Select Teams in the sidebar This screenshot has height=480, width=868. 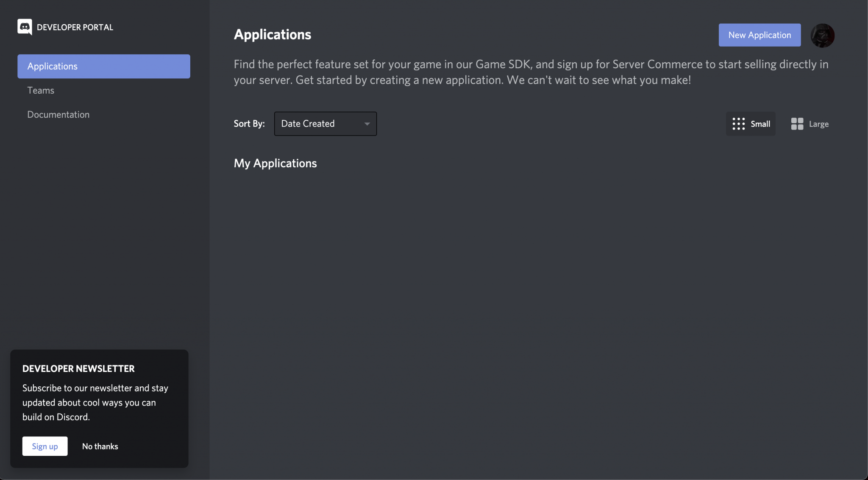41,90
